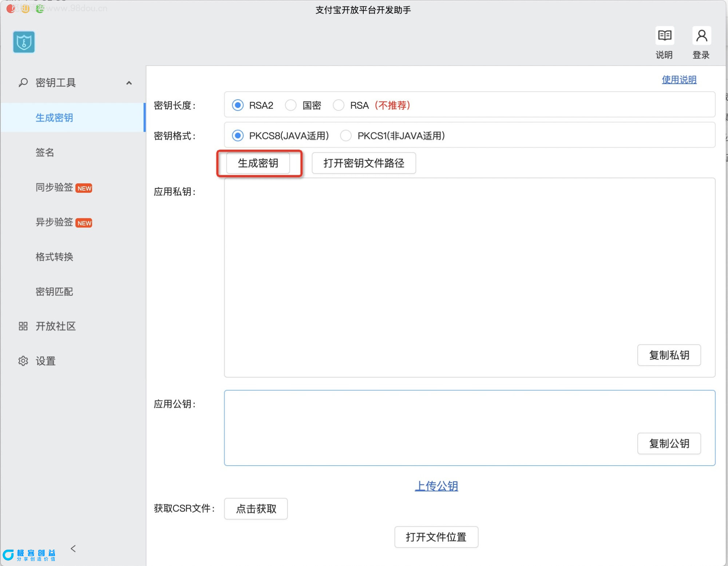Click the 登录 user profile icon
Image resolution: width=728 pixels, height=566 pixels.
[701, 36]
